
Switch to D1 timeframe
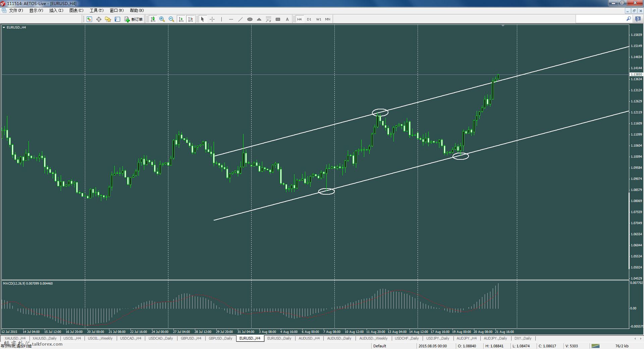pyautogui.click(x=309, y=19)
